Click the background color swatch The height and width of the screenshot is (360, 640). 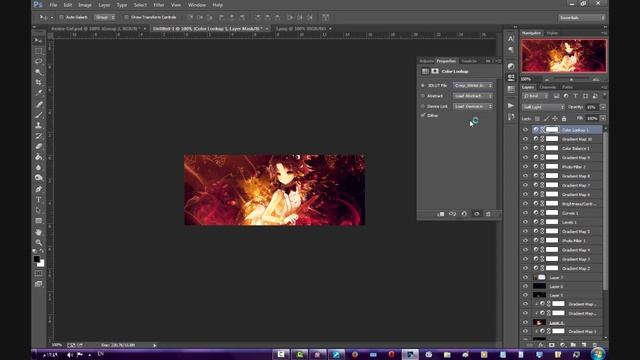coord(41,264)
